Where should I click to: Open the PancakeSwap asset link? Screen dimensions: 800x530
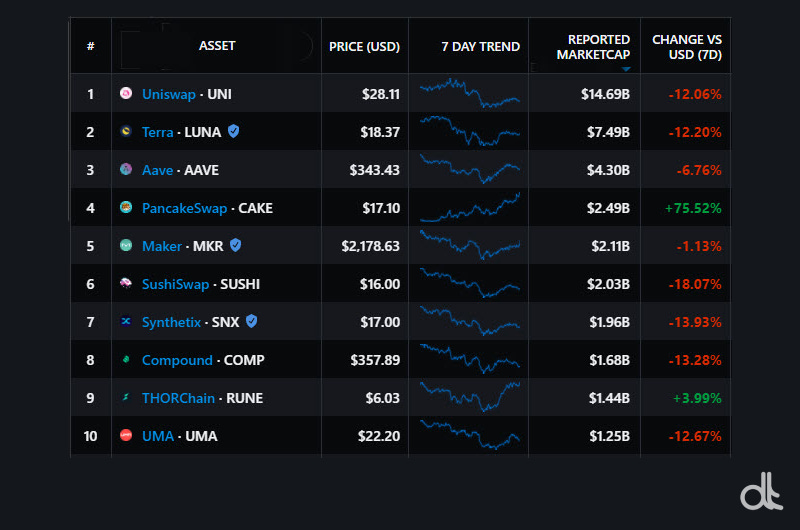185,208
